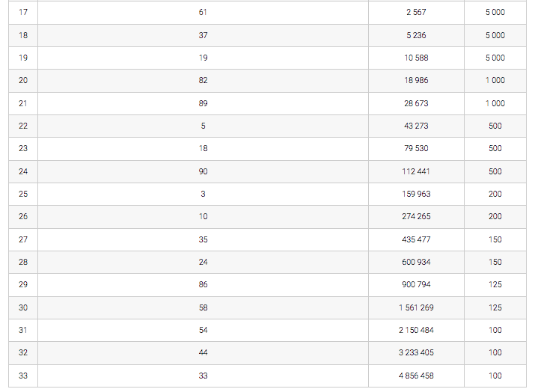Click the value 61 in row 17
Image resolution: width=535 pixels, height=392 pixels.
(203, 12)
